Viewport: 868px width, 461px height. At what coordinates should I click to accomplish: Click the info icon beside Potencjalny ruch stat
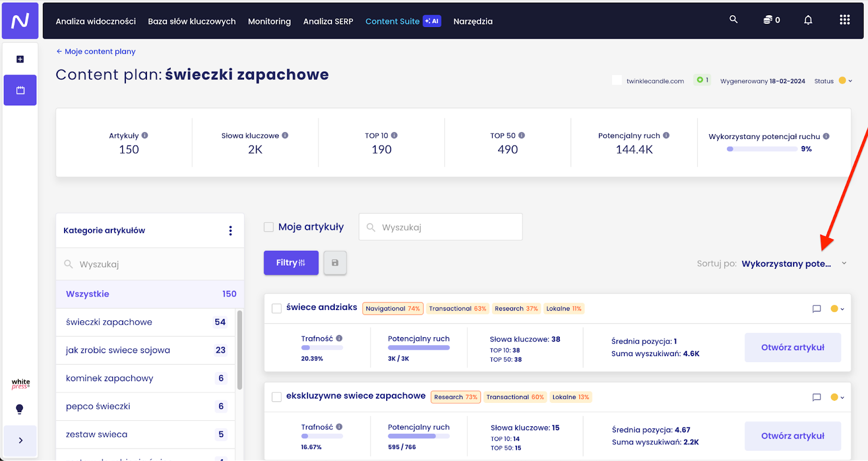[x=666, y=136]
